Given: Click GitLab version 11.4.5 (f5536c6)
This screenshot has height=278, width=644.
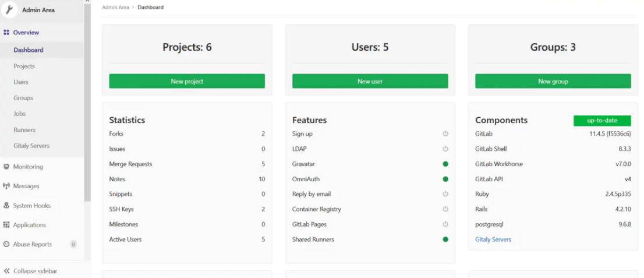Looking at the screenshot, I should pos(610,133).
